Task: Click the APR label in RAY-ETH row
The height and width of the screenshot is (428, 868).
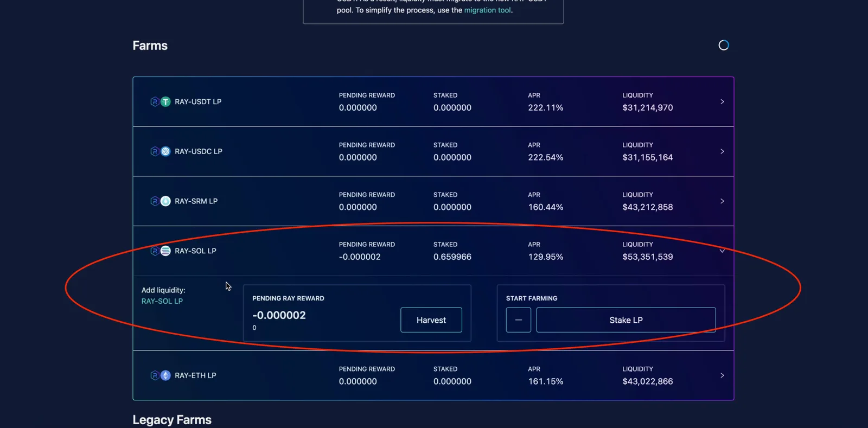Action: click(x=534, y=369)
